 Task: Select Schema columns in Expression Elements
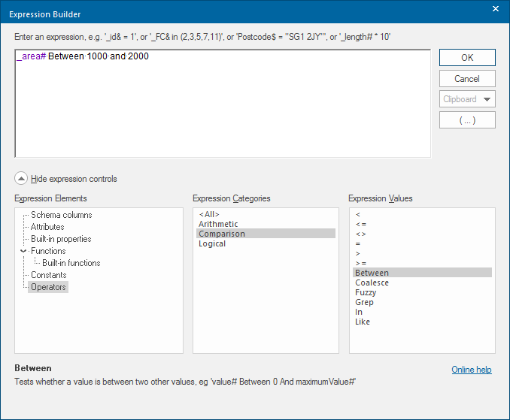click(61, 215)
